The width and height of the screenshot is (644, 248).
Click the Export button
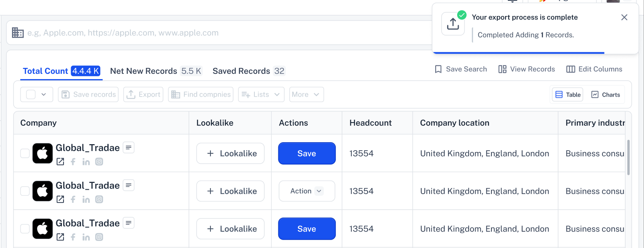143,95
